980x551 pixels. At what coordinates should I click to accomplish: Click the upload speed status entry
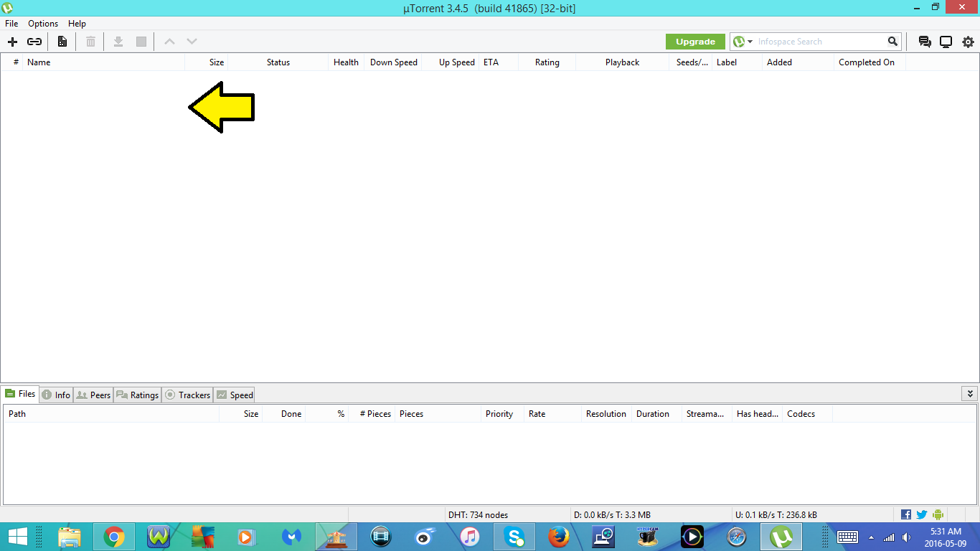point(776,514)
